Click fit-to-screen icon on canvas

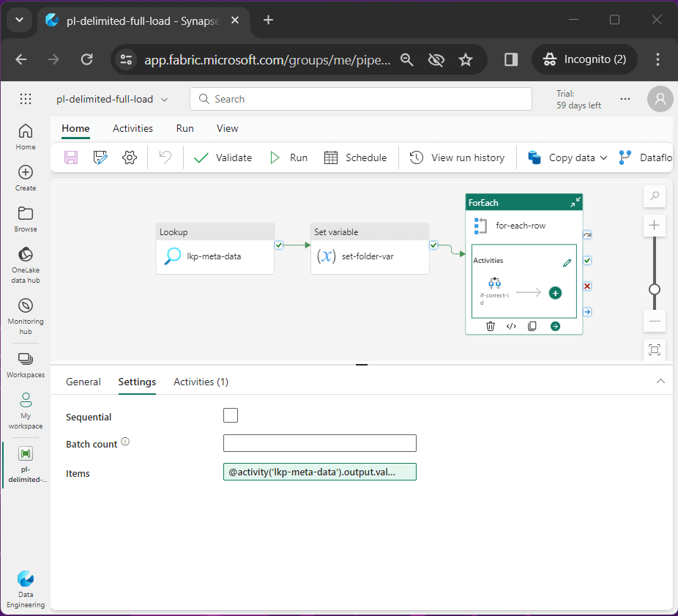pos(655,350)
